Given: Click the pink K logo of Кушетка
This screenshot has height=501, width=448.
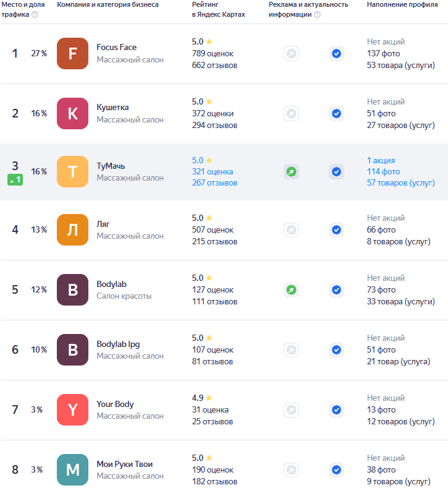Looking at the screenshot, I should [72, 114].
